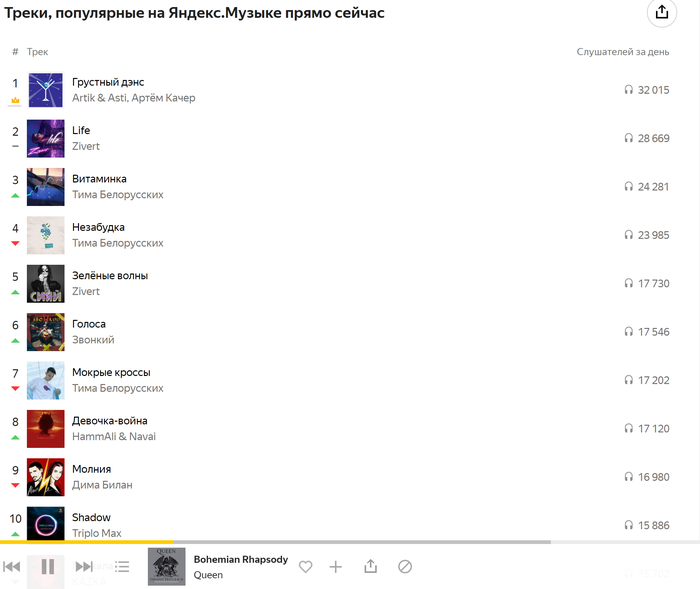The width and height of the screenshot is (700, 589).
Task: Open the track title Голоса
Action: point(89,324)
